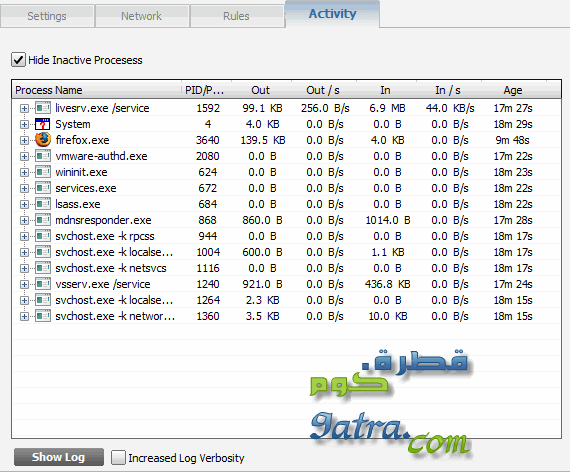
Task: Click the livesrv.exe process icon
Action: tap(43, 108)
